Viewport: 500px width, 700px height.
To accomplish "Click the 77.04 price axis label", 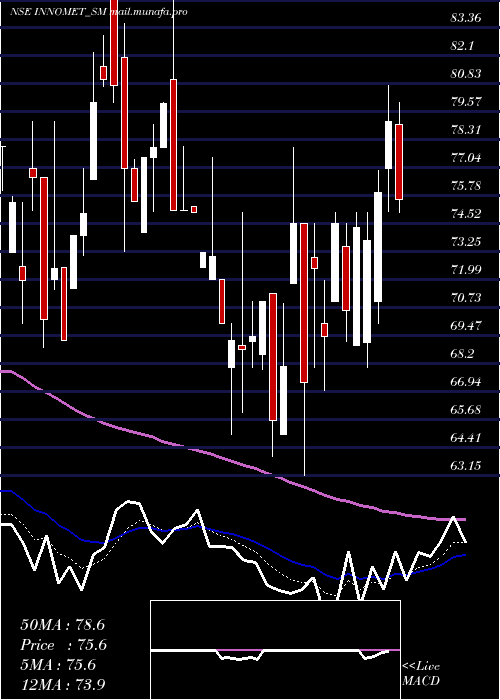I will pyautogui.click(x=466, y=158).
